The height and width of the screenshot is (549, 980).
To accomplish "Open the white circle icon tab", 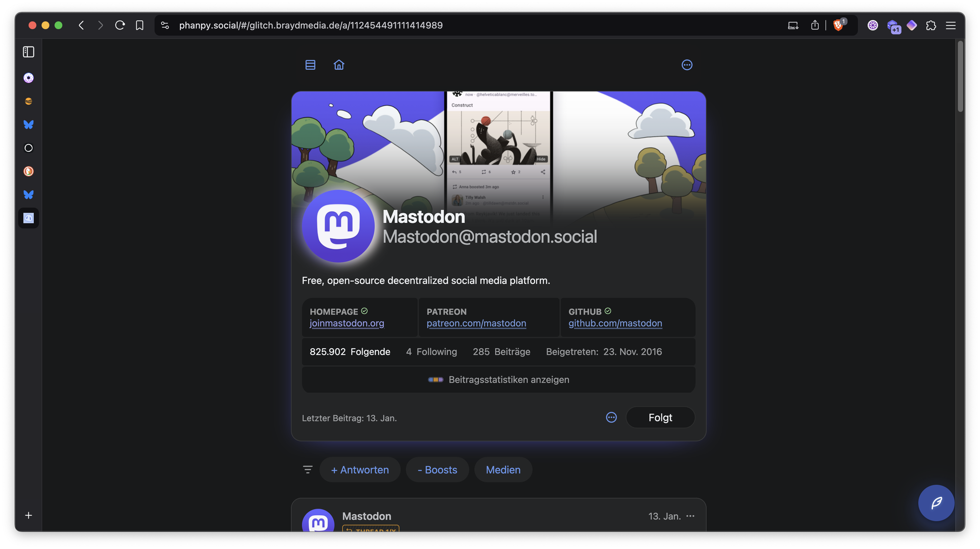I will pyautogui.click(x=28, y=148).
